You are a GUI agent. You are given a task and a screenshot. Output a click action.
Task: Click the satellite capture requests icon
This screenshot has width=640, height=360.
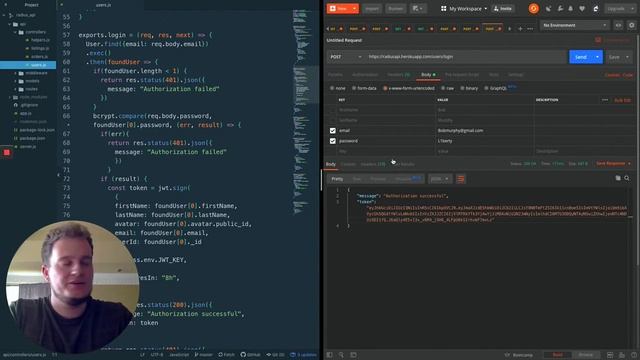[x=548, y=9]
